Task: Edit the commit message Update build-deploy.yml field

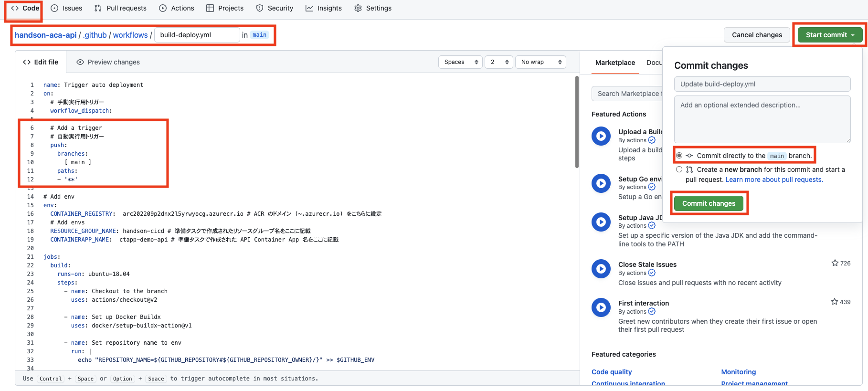Action: coord(762,84)
